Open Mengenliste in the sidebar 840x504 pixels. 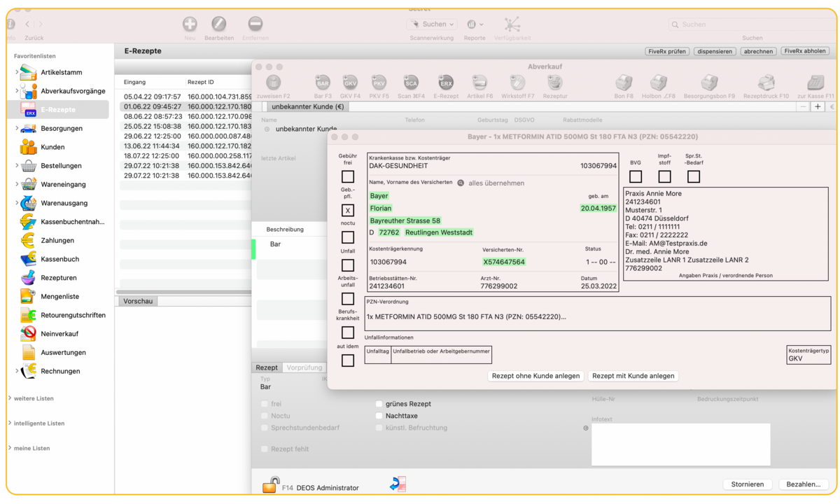(x=60, y=297)
